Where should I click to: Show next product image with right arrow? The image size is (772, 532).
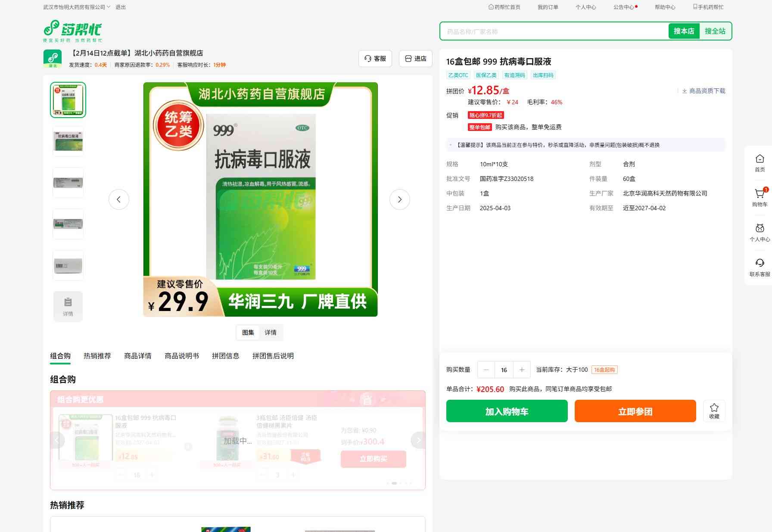tap(399, 199)
